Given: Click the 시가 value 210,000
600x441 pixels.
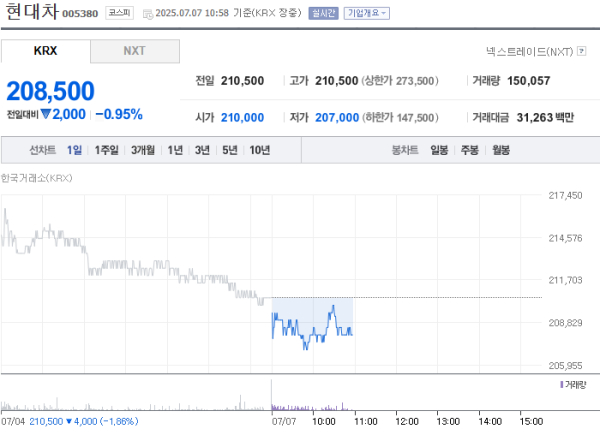Looking at the screenshot, I should point(242,117).
